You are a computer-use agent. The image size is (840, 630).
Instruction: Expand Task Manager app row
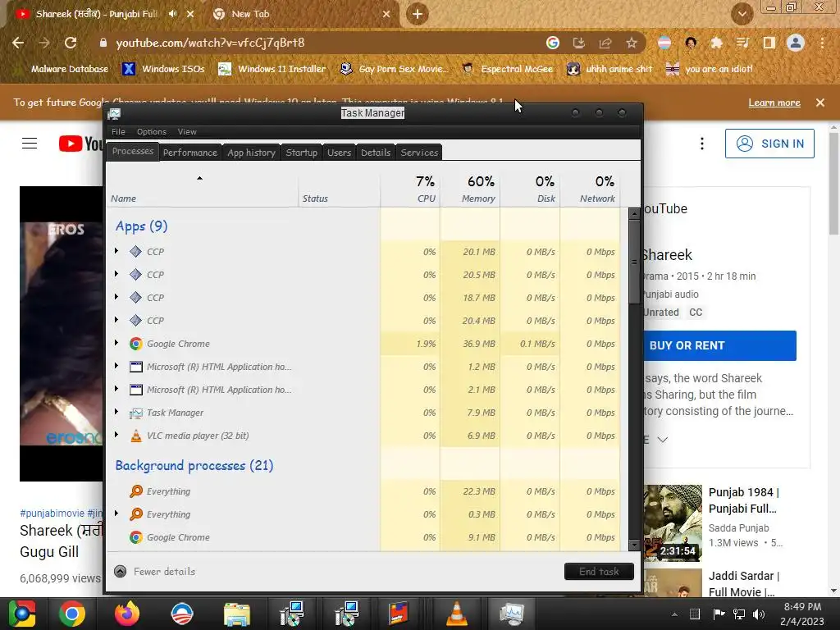116,412
